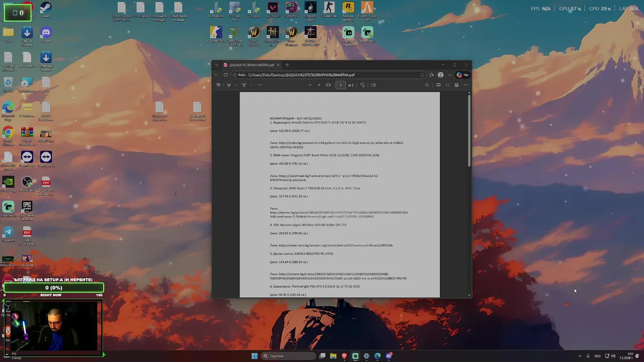The width and height of the screenshot is (644, 362).
Task: Search within the PDF document
Action: pos(427,85)
